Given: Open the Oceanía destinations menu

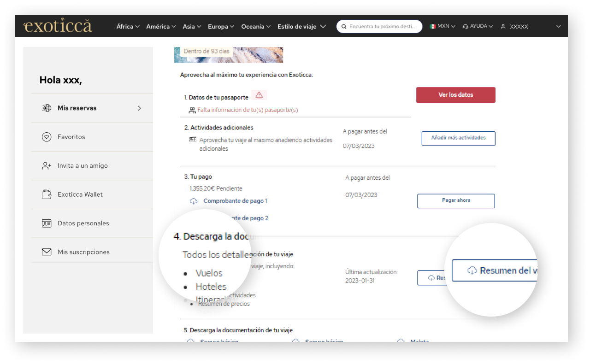Looking at the screenshot, I should tap(256, 26).
